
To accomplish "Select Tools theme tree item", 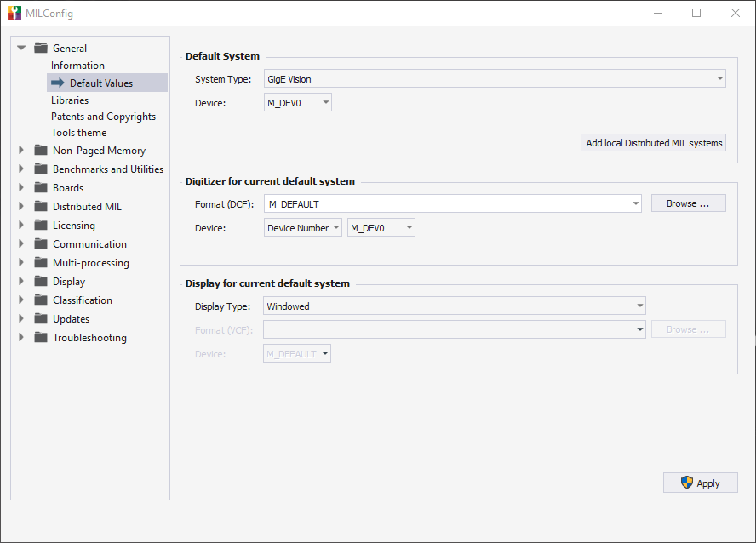I will point(78,133).
